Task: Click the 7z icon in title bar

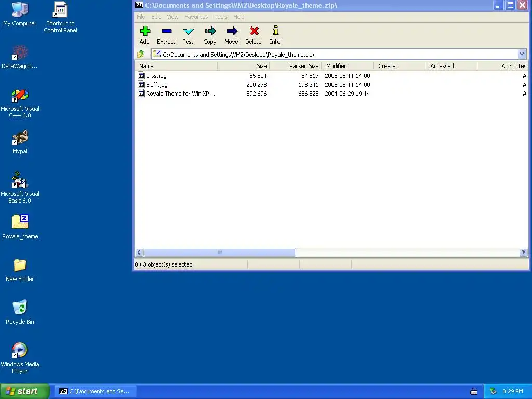Action: pos(139,5)
